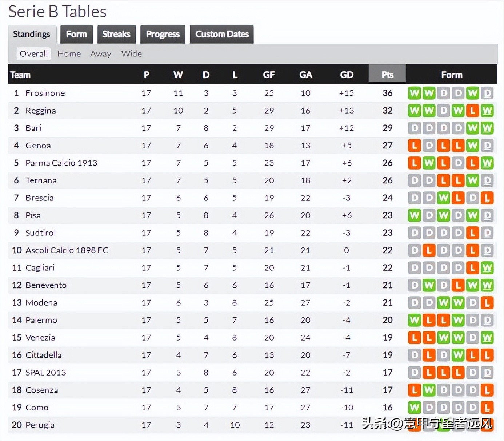The image size is (504, 441).
Task: Click Frosinone's first green W form badge
Action: 414,93
